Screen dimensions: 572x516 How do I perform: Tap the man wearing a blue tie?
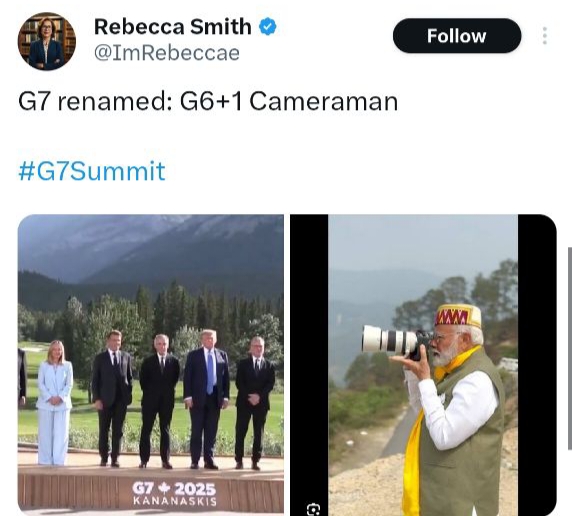point(207,399)
